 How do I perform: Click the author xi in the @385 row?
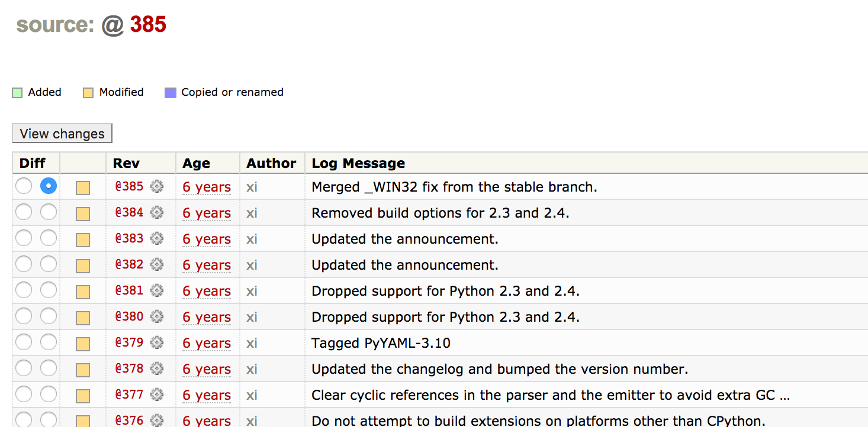252,187
